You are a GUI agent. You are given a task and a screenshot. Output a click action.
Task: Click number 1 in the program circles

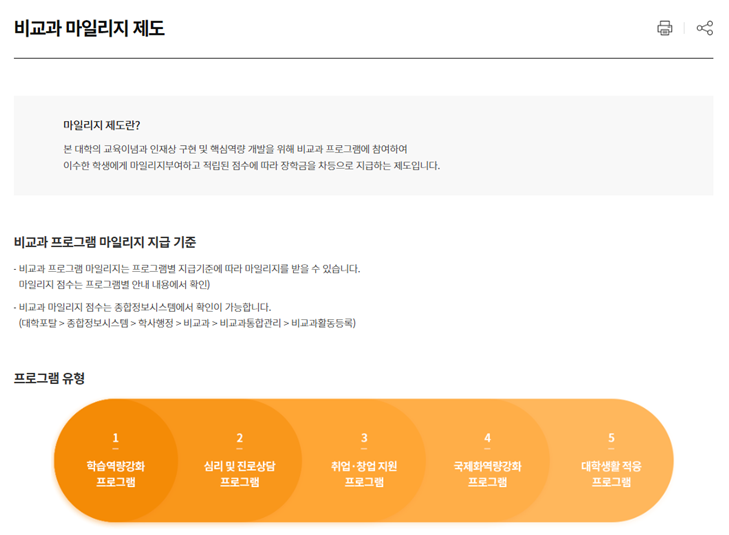coord(116,438)
